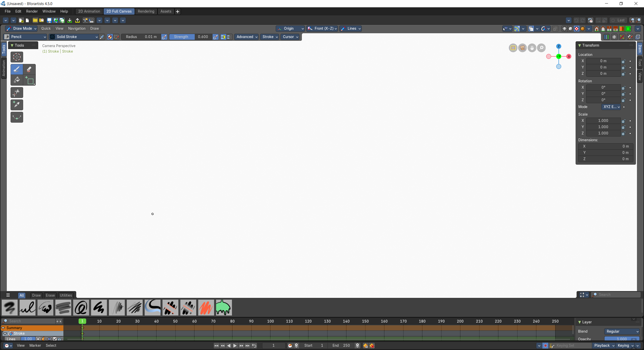Image resolution: width=644 pixels, height=350 pixels.
Task: Click the Rendered shading sphere
Action: click(583, 29)
